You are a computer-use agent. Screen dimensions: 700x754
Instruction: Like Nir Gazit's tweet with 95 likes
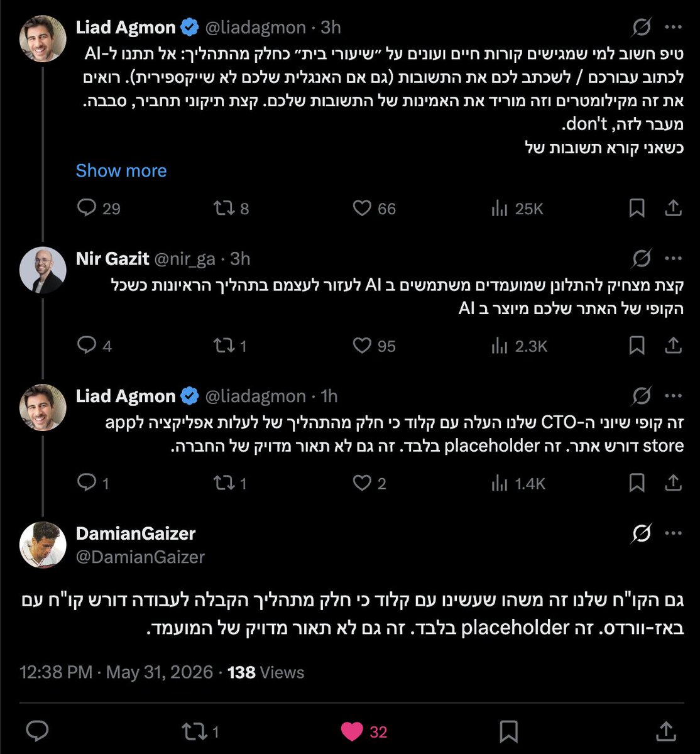click(374, 346)
